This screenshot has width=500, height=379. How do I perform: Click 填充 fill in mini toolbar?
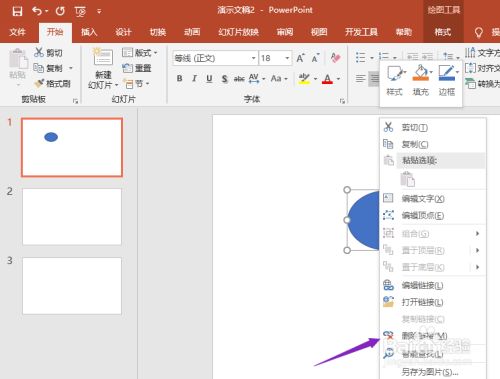(x=421, y=80)
